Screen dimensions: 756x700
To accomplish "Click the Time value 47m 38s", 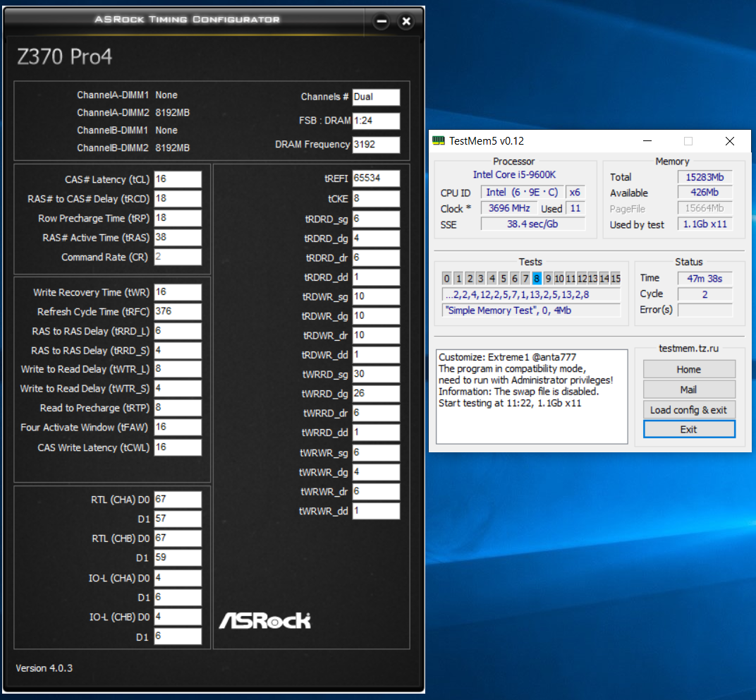I will tap(705, 278).
